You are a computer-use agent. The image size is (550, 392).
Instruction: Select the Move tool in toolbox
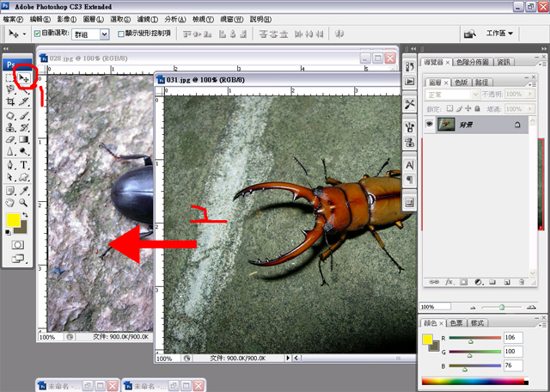click(24, 78)
